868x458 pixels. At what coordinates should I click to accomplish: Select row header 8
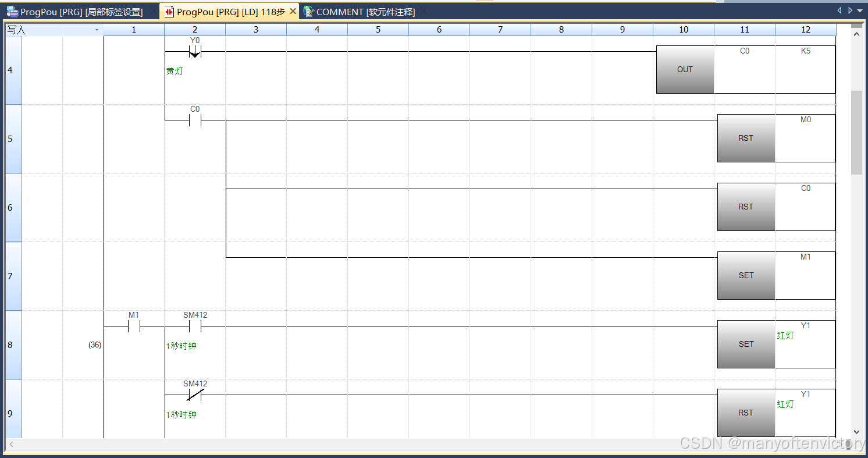[13, 345]
